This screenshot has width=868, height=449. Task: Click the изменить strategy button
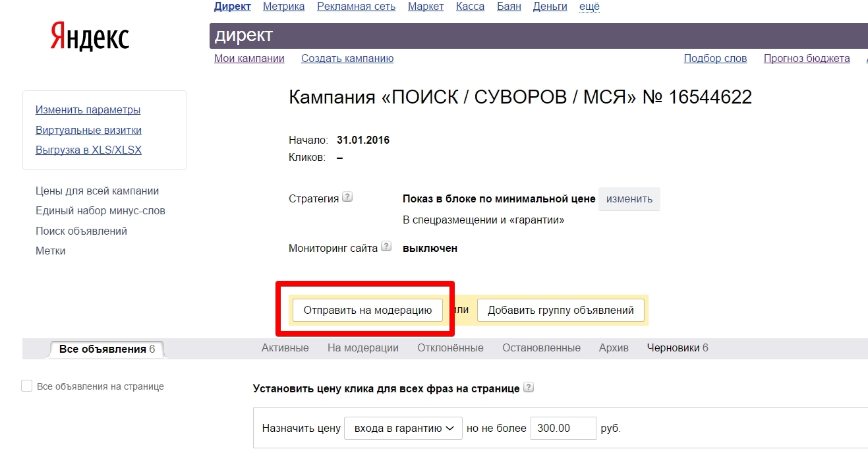pos(629,199)
